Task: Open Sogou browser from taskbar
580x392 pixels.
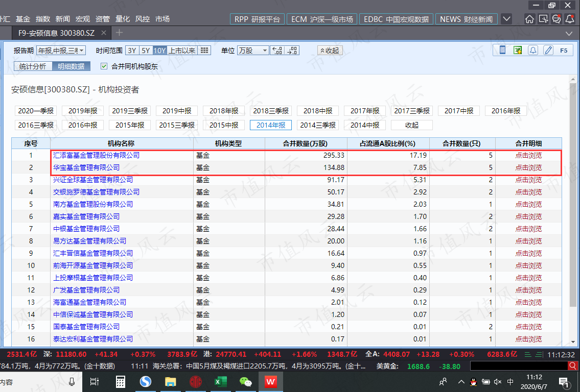Action: [145, 382]
